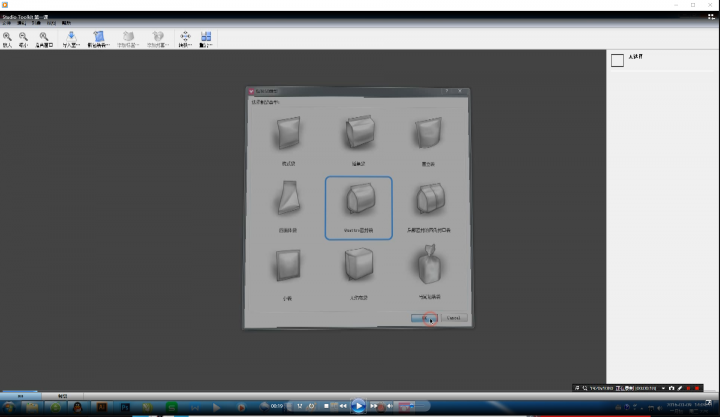Click the import toolbar icon with down arrow

click(x=71, y=37)
